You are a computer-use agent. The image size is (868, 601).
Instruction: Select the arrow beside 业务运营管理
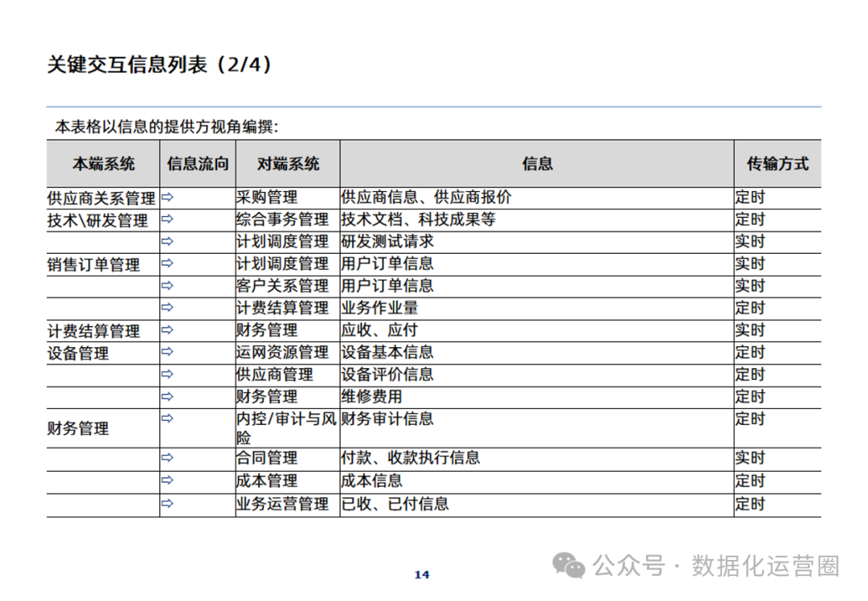coord(167,504)
